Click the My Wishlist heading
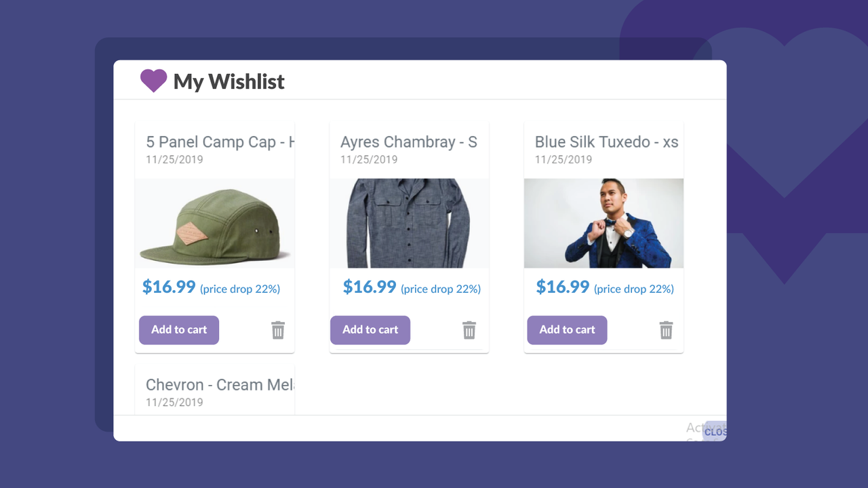 (229, 81)
